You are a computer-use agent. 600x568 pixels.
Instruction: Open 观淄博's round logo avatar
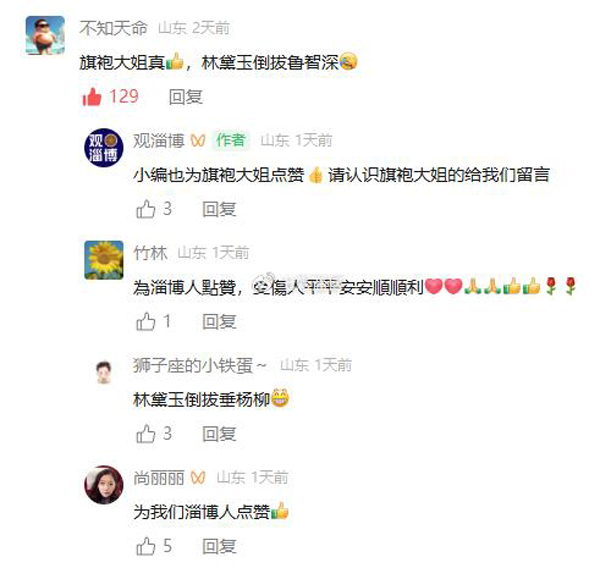(104, 148)
